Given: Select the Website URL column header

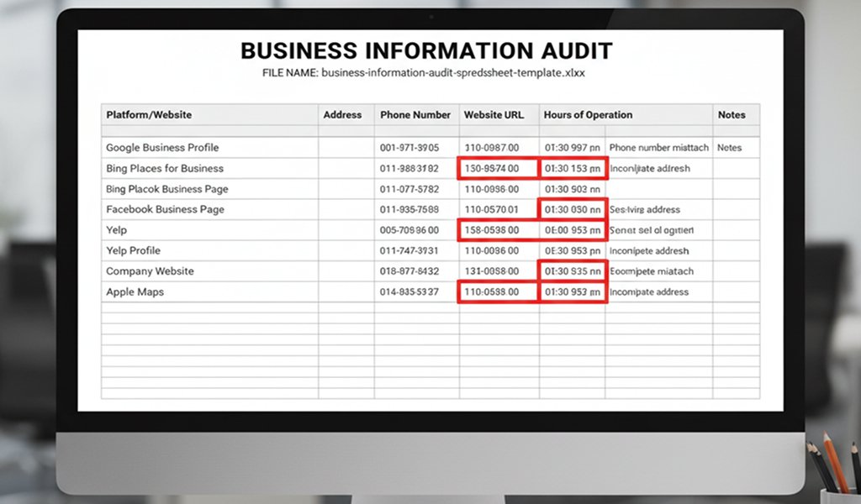Looking at the screenshot, I should point(499,114).
